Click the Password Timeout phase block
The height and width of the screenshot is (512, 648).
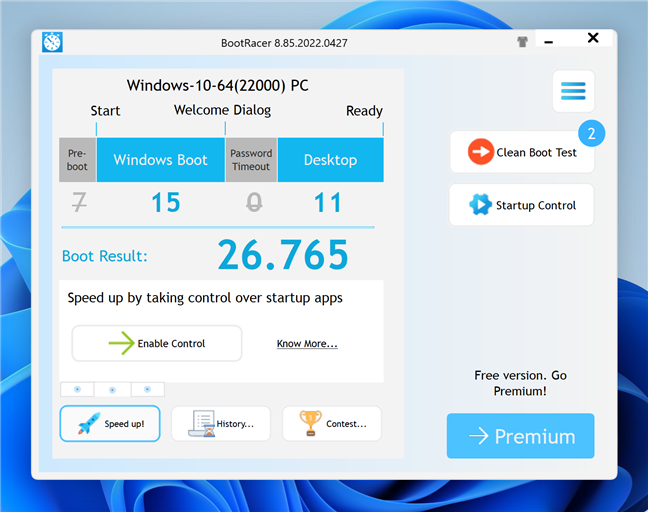tap(251, 160)
